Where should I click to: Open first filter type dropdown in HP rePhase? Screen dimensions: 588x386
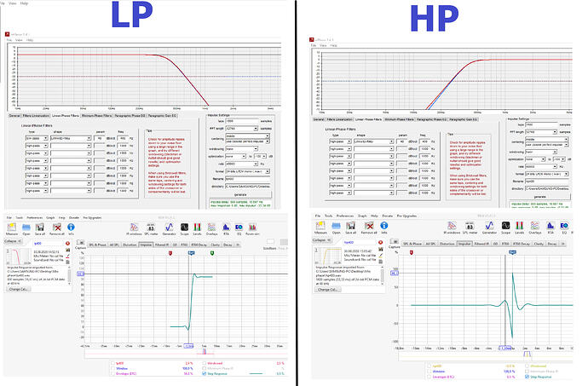coord(341,141)
